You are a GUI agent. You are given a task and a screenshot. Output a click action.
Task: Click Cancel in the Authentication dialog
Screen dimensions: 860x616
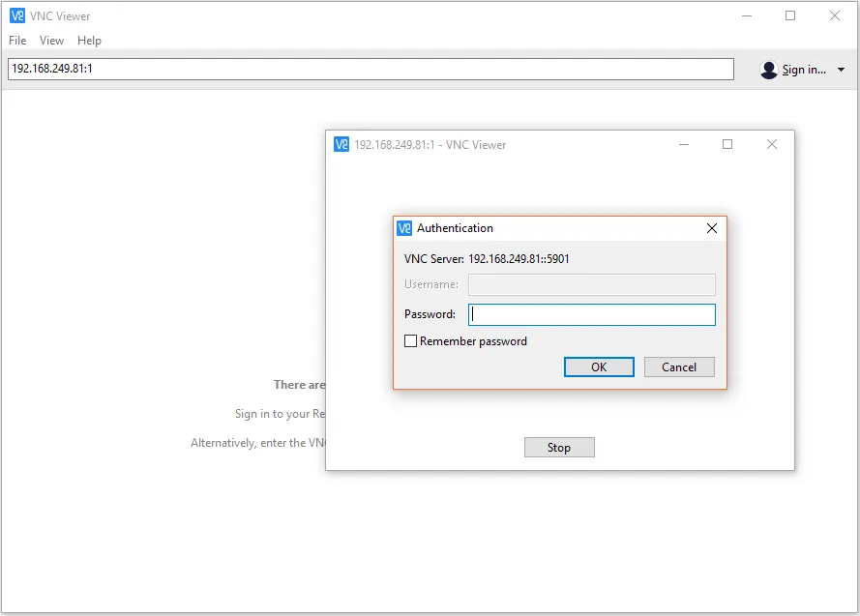[679, 367]
